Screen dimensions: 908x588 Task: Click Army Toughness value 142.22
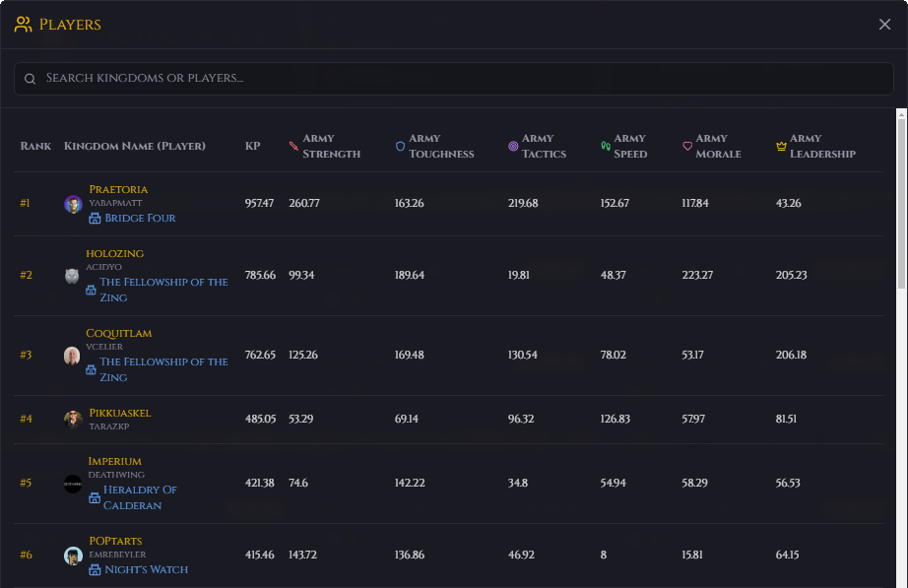(410, 484)
